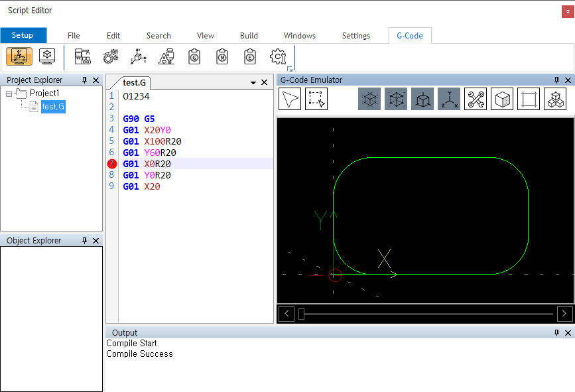Select test.G file in Project Explorer
575x392 pixels.
[52, 107]
